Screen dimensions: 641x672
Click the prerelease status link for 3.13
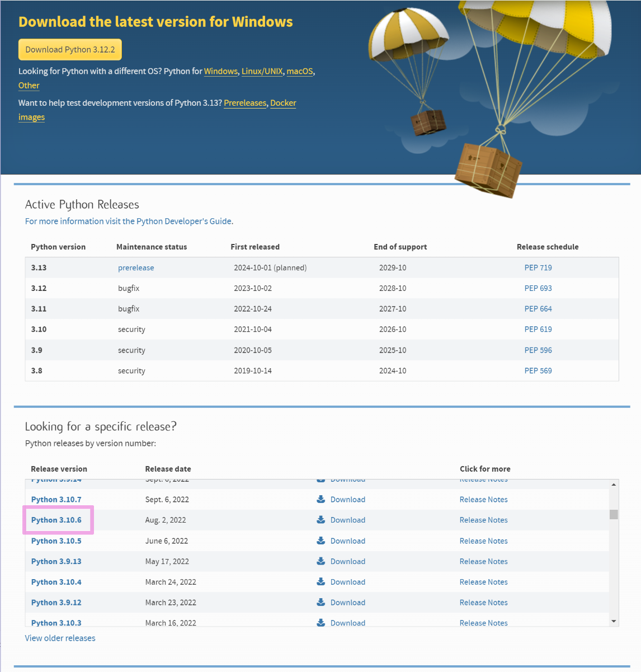point(136,267)
